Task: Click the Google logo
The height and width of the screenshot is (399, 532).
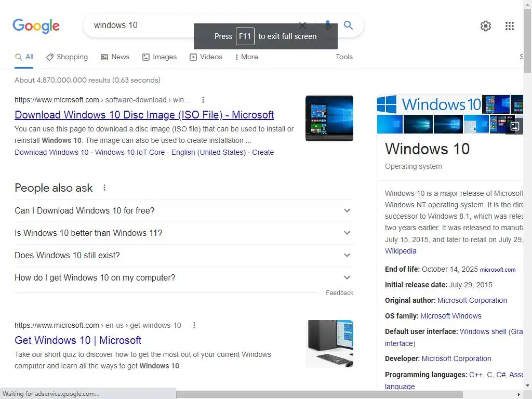Action: click(x=36, y=26)
